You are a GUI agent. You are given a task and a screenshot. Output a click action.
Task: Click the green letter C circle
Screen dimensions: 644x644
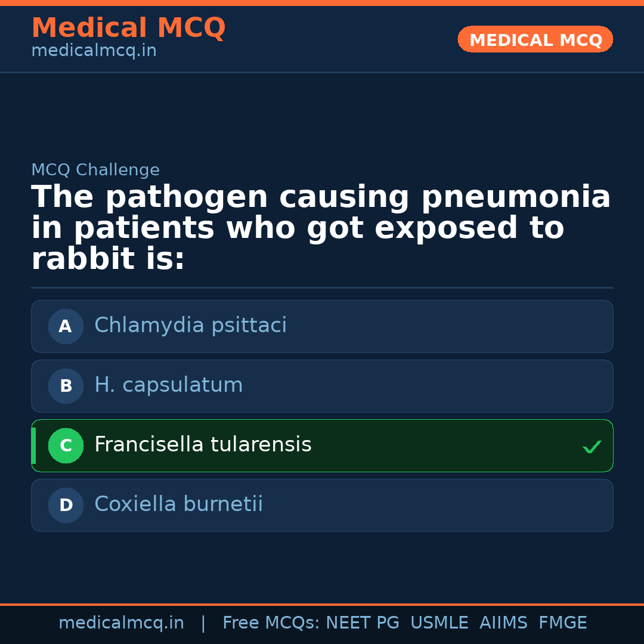point(66,445)
